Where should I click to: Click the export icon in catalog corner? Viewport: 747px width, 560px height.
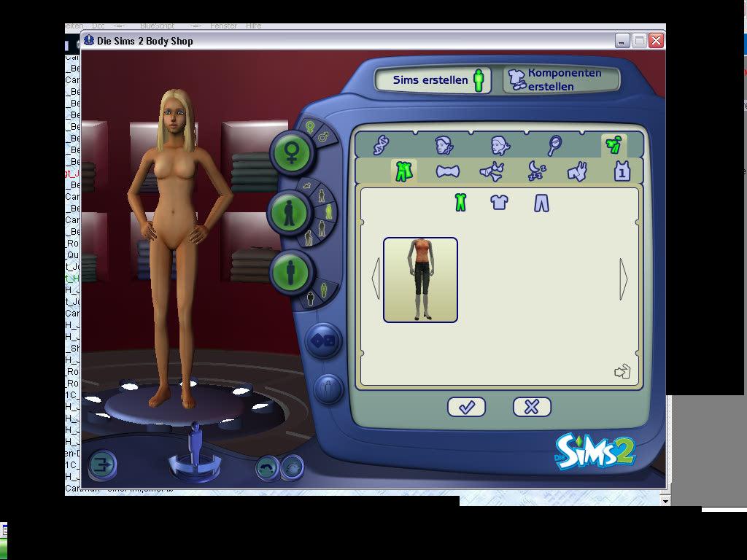click(x=622, y=371)
